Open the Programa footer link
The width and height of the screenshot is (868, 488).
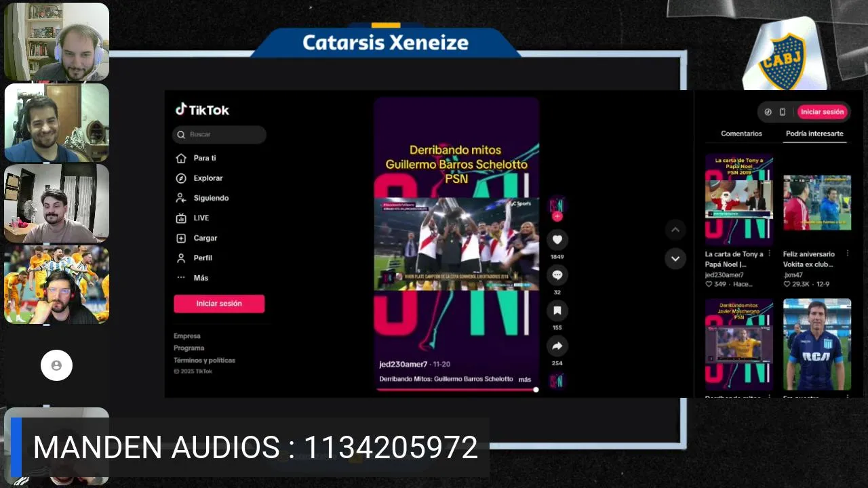[189, 348]
